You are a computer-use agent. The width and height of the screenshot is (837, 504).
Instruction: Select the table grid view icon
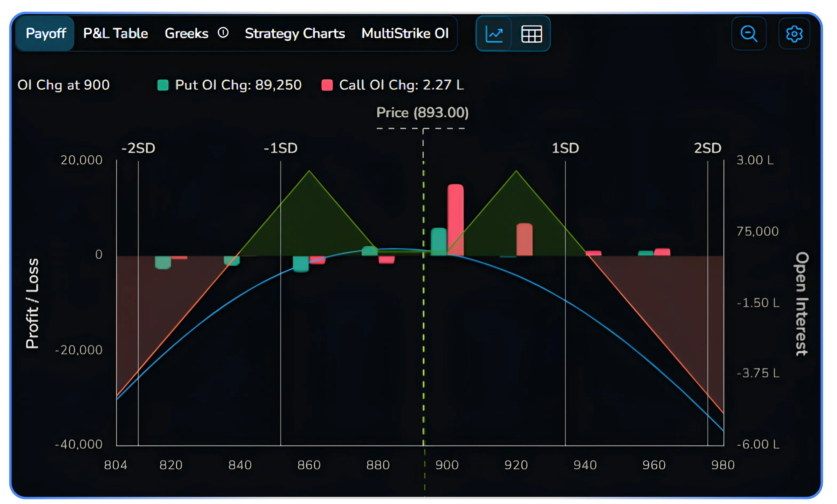pyautogui.click(x=531, y=34)
